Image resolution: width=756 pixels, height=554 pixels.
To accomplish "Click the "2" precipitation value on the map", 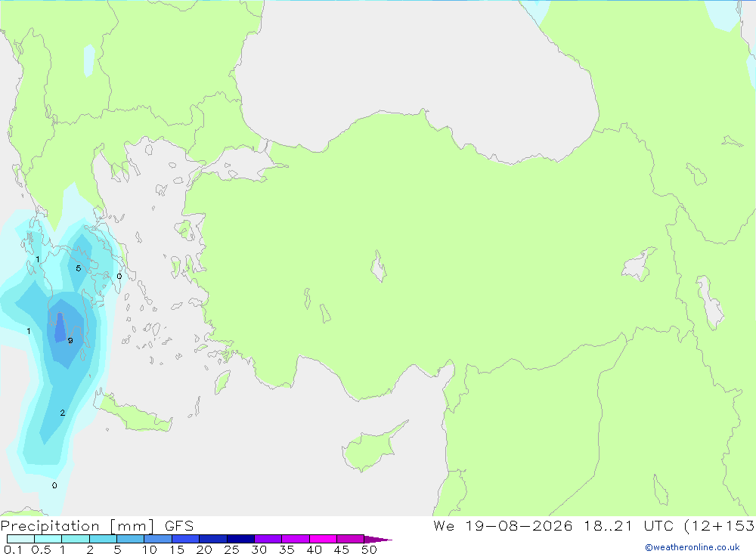I will click(x=63, y=413).
